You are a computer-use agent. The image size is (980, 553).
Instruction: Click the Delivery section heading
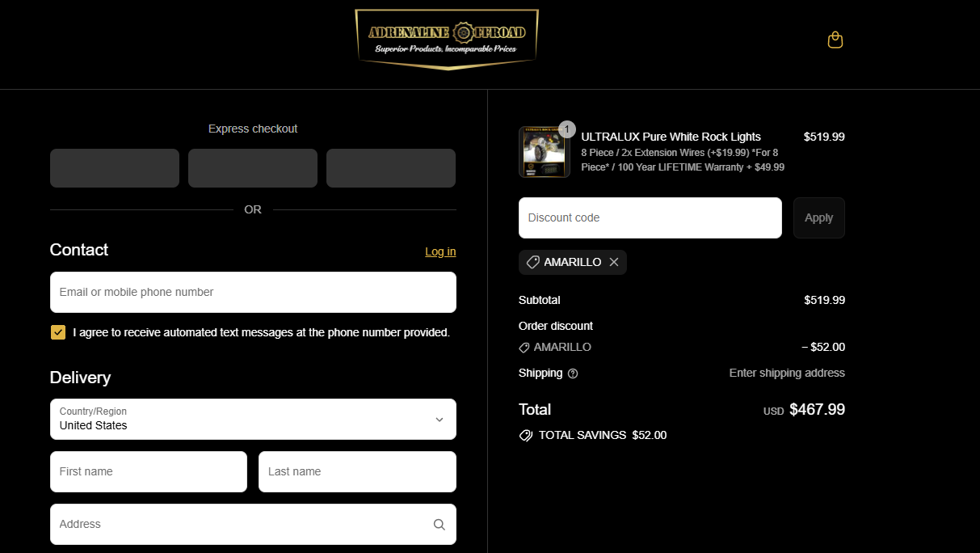click(x=81, y=378)
